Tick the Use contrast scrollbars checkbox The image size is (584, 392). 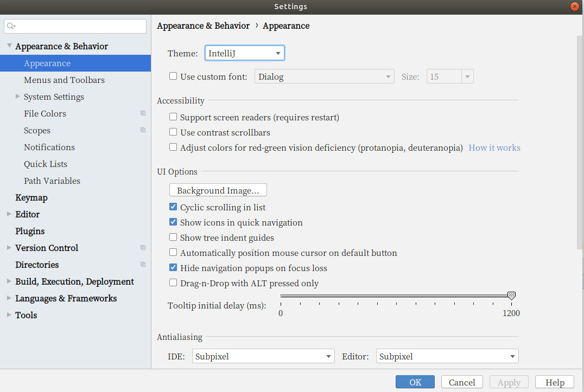click(x=173, y=132)
